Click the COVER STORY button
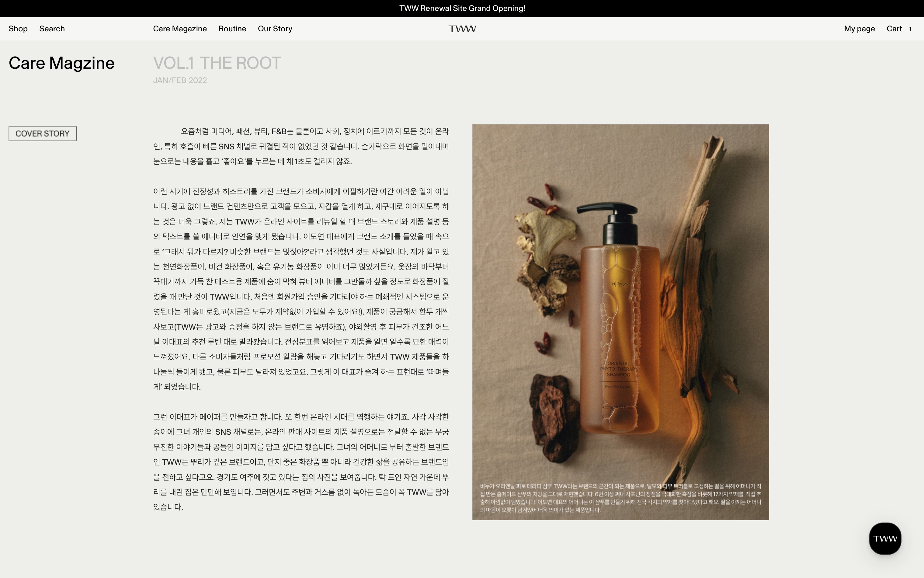Image resolution: width=924 pixels, height=578 pixels. [x=42, y=134]
